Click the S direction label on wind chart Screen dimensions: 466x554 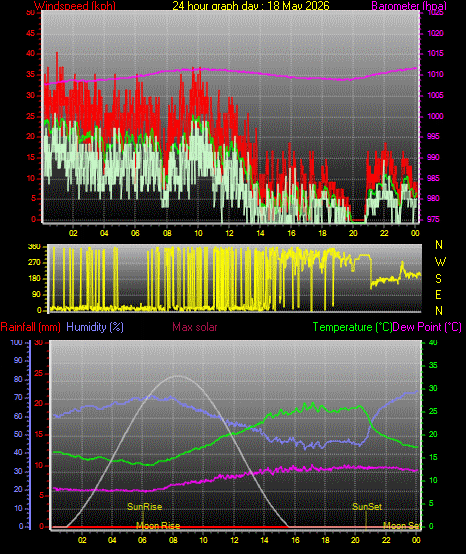coord(438,279)
